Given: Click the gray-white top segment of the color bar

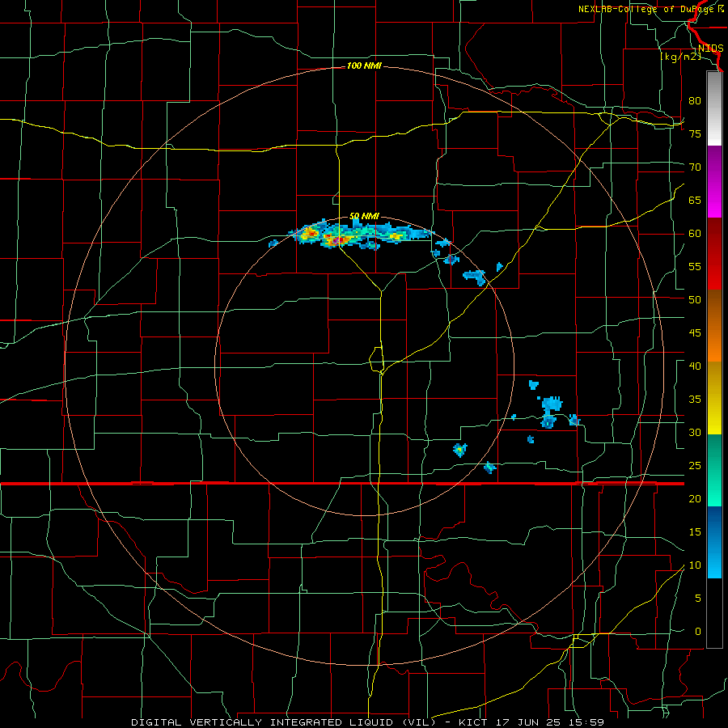Looking at the screenshot, I should pos(714,109).
